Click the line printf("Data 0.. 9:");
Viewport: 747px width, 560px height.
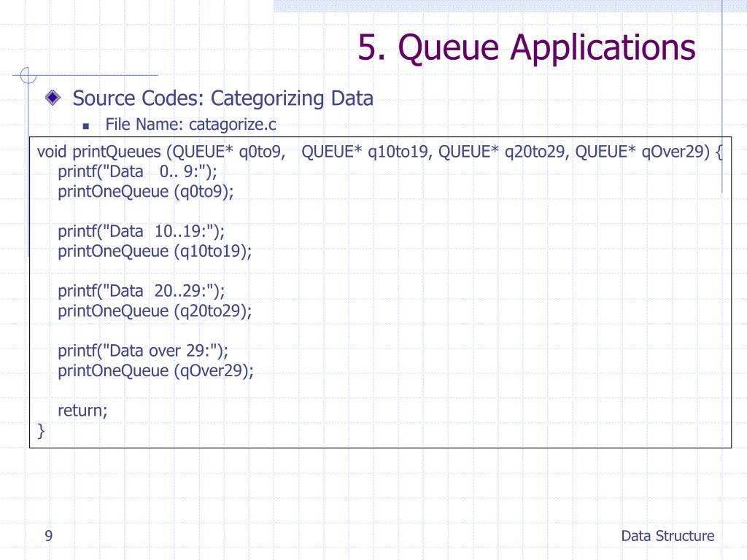point(137,172)
